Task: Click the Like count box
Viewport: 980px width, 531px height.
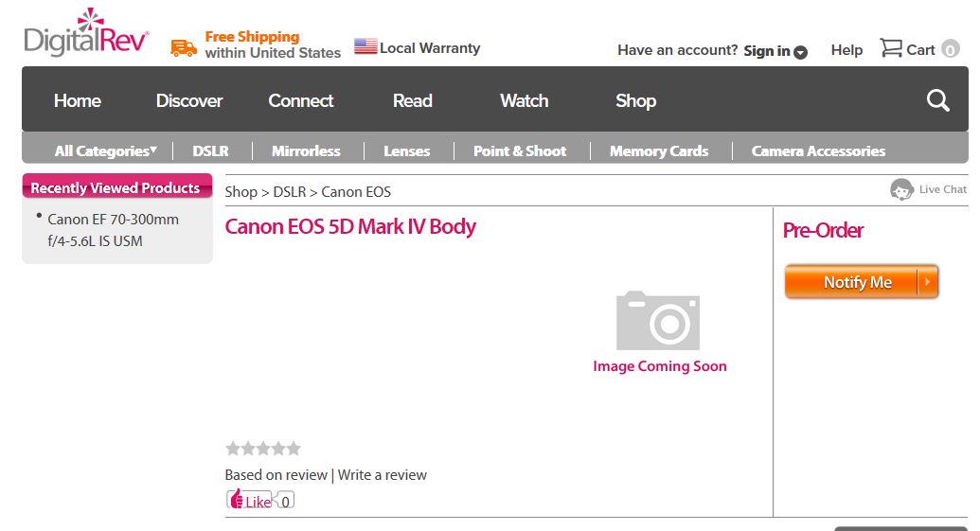Action: click(x=285, y=501)
